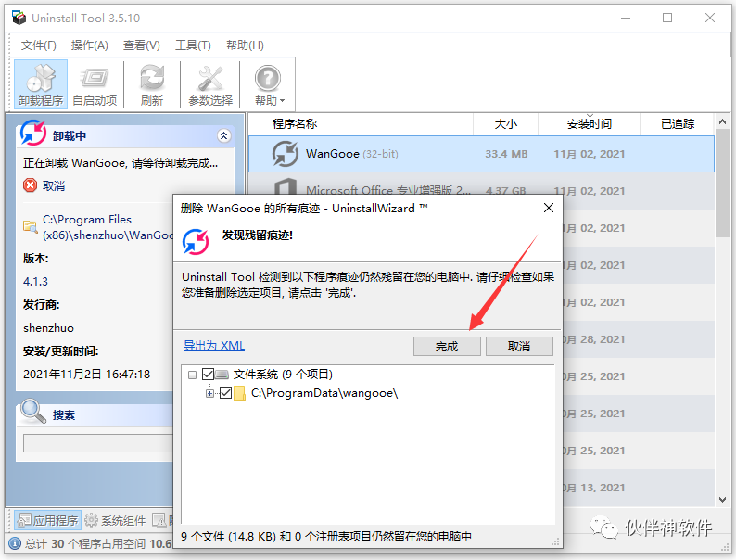Open the 文件(F) menu
Image resolution: width=736 pixels, height=560 pixels.
(x=39, y=45)
